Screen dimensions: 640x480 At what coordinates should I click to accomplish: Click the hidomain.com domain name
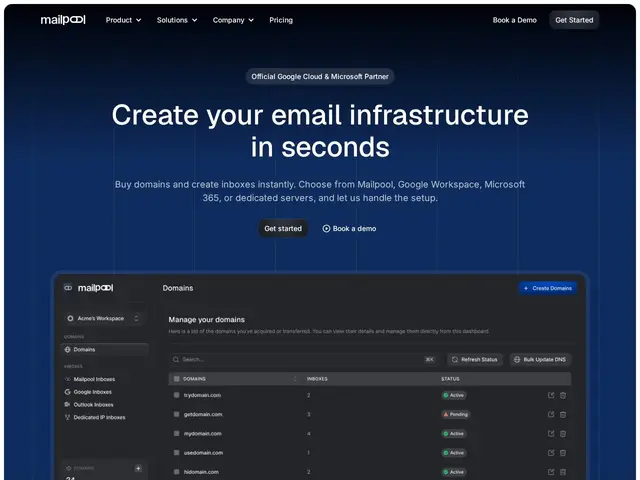click(x=201, y=472)
